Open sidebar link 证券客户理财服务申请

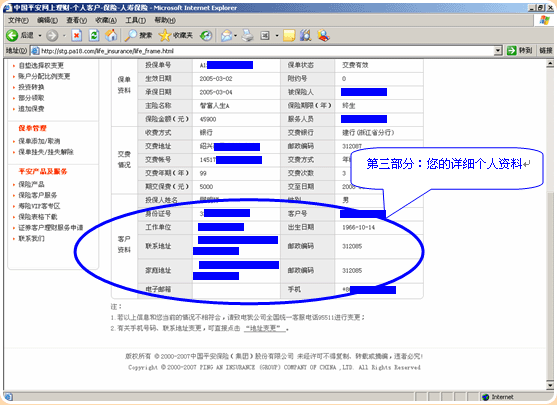51,228
